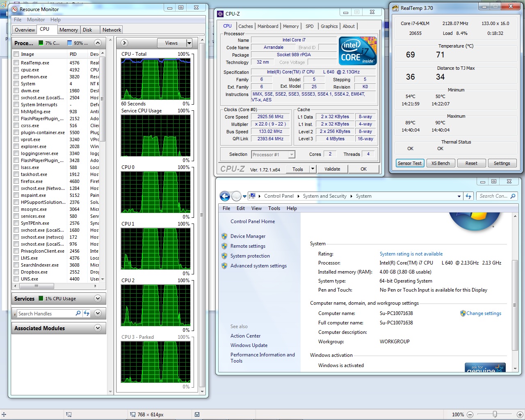Click the genuine Microsoft badge
525x420 pixels.
485,367
